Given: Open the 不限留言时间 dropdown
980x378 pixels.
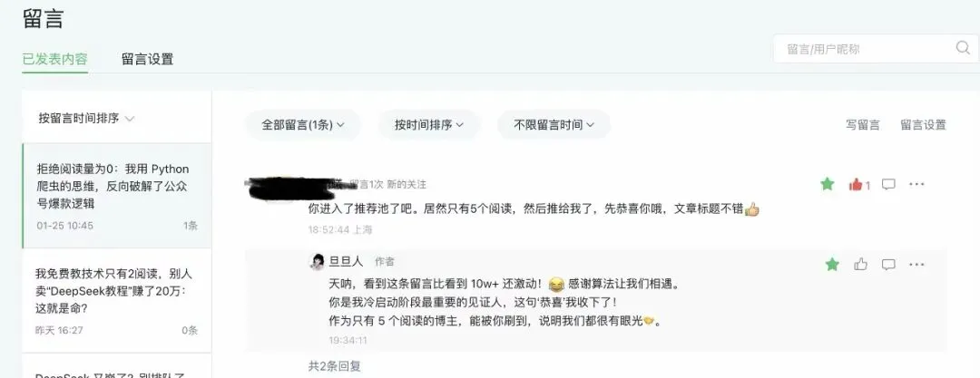Looking at the screenshot, I should click(554, 125).
